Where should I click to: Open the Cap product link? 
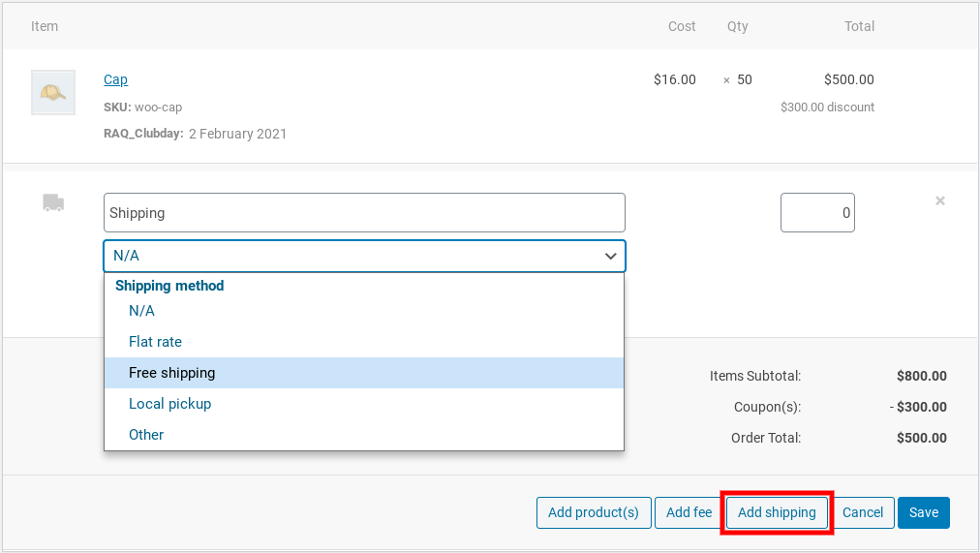pos(115,79)
